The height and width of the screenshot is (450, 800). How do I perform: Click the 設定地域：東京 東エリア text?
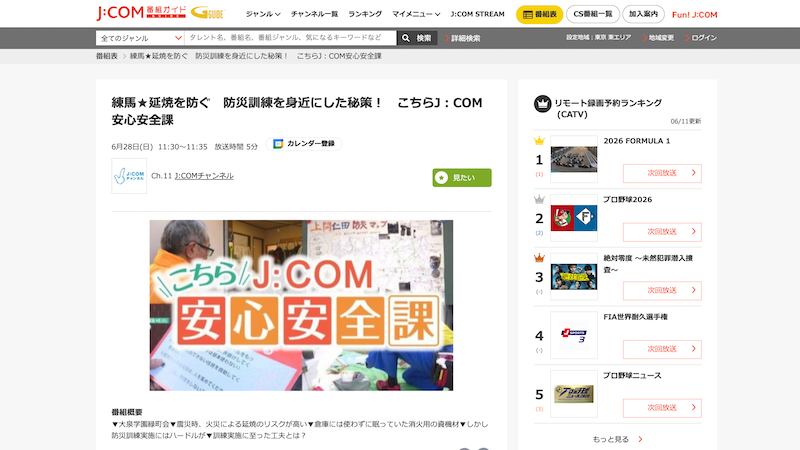(x=598, y=37)
